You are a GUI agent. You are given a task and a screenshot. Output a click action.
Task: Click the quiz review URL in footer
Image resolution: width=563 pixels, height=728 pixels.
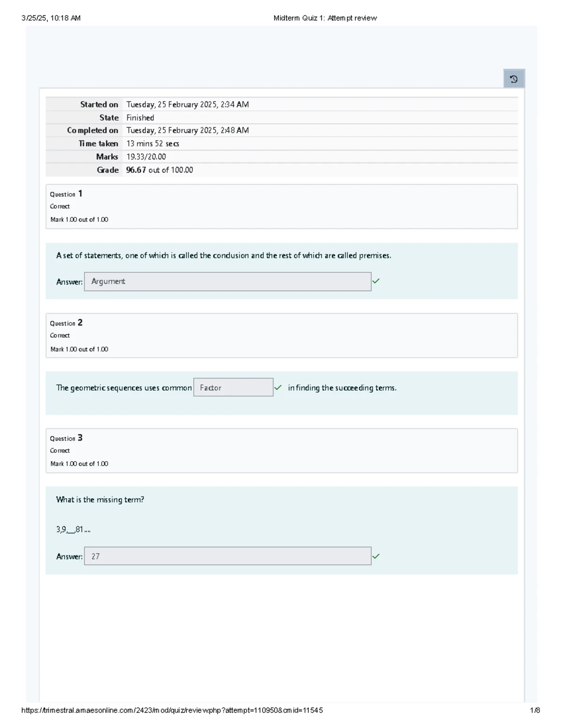coord(172,710)
